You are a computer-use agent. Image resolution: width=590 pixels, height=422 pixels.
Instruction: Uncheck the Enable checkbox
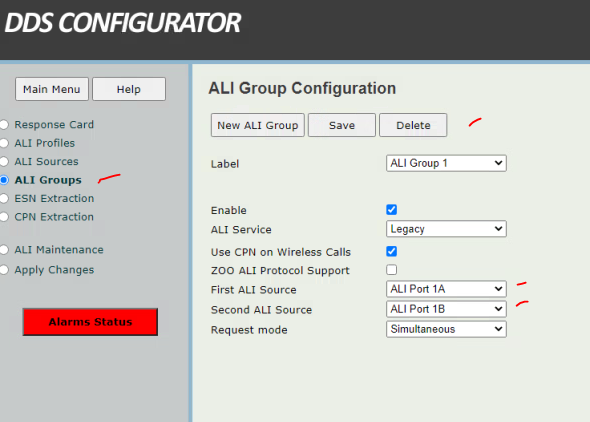pyautogui.click(x=391, y=209)
